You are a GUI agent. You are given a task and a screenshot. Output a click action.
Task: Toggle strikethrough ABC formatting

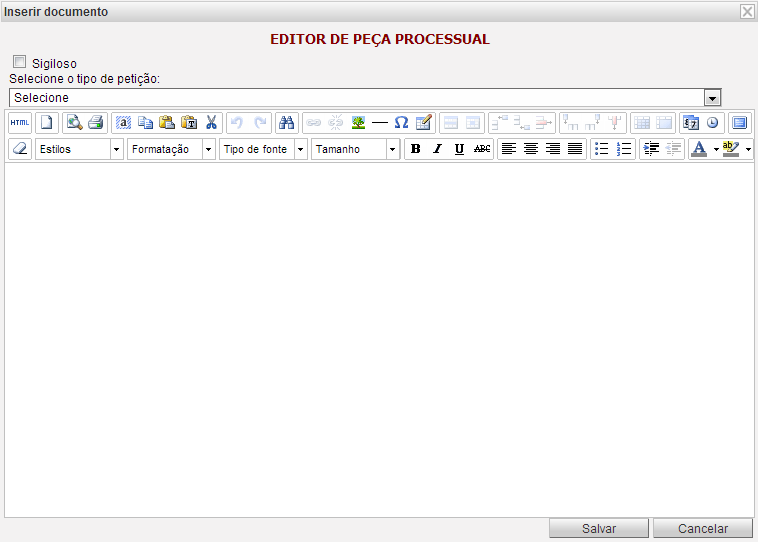coord(481,149)
